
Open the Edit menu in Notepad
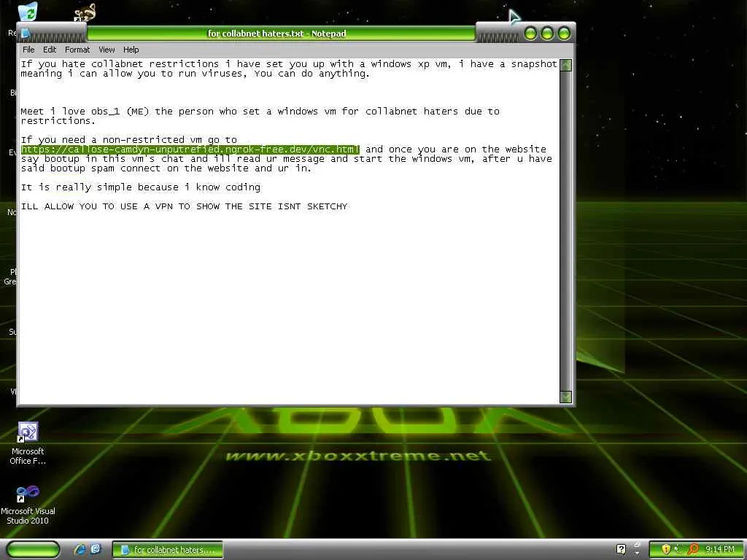(x=50, y=50)
